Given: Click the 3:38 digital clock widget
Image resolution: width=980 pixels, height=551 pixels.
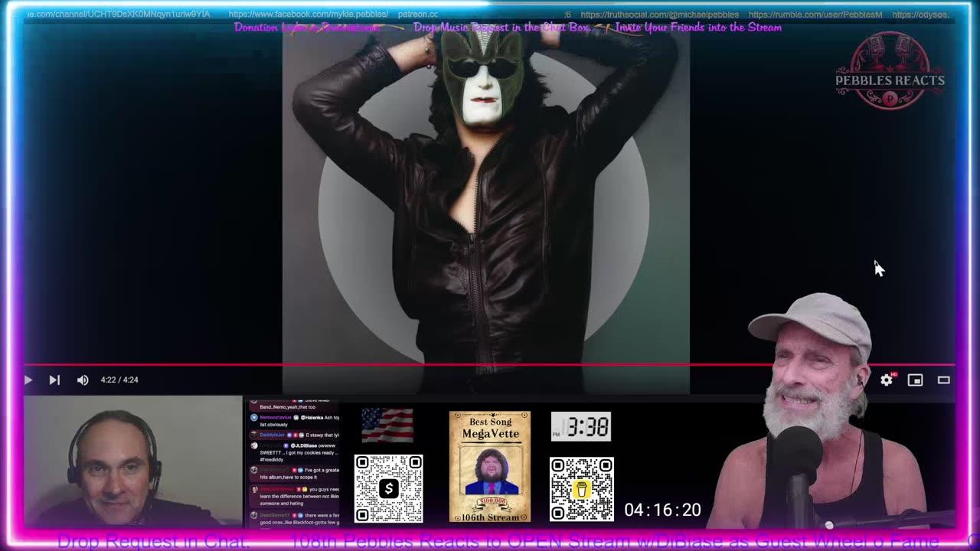Looking at the screenshot, I should [x=581, y=426].
